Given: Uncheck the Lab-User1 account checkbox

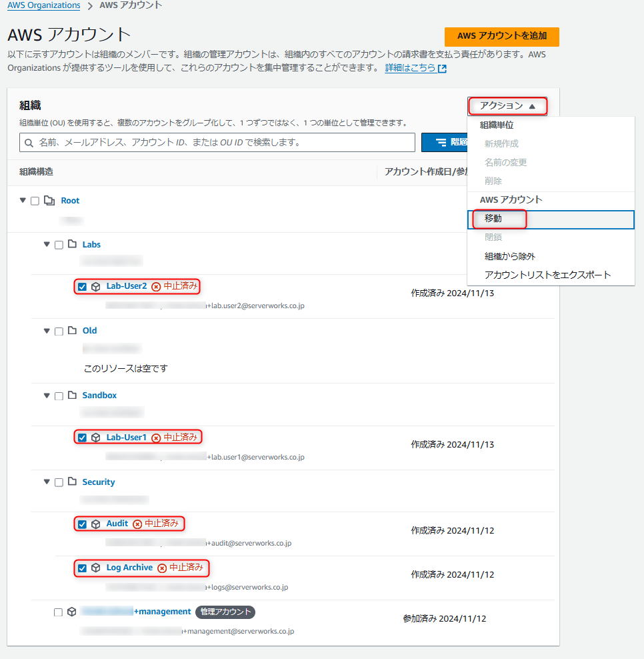Looking at the screenshot, I should [83, 438].
